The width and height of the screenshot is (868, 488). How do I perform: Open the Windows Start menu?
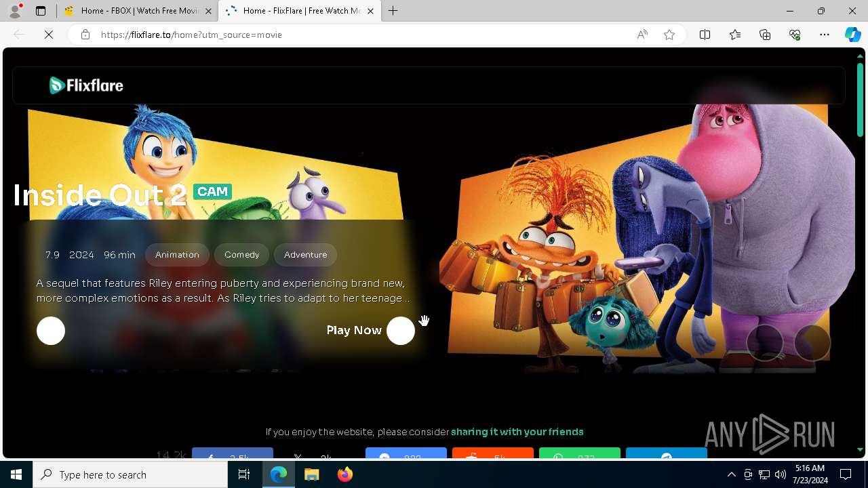16,474
